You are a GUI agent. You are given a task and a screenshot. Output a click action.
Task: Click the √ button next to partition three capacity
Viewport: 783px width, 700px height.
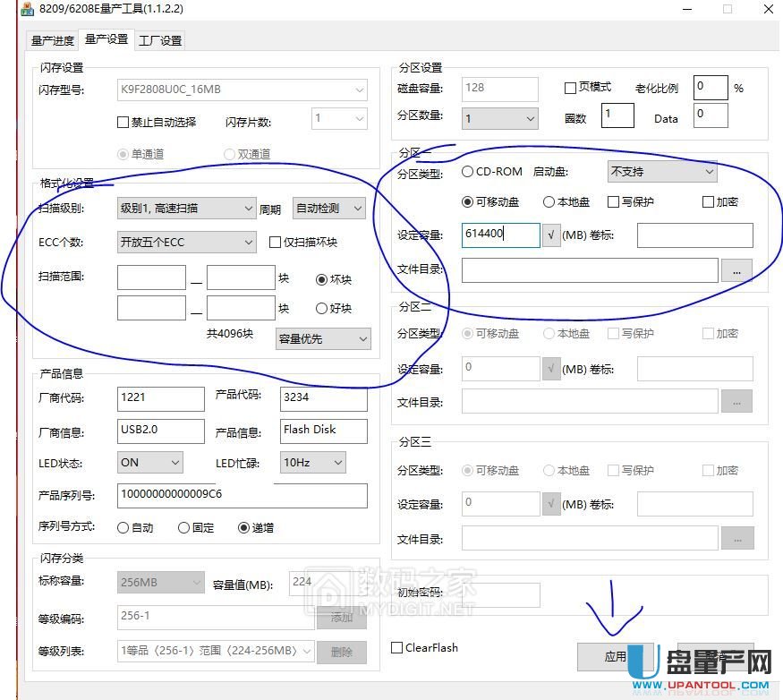(x=551, y=503)
